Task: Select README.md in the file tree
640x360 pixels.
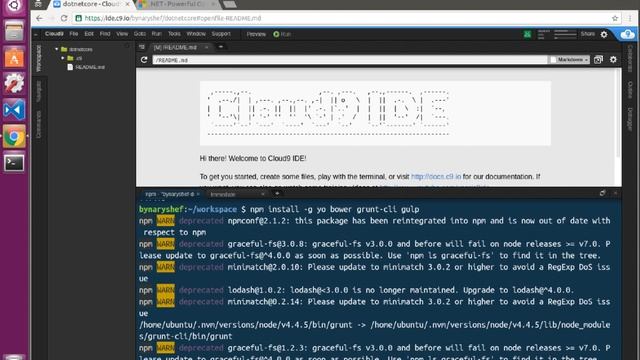Action: point(86,67)
